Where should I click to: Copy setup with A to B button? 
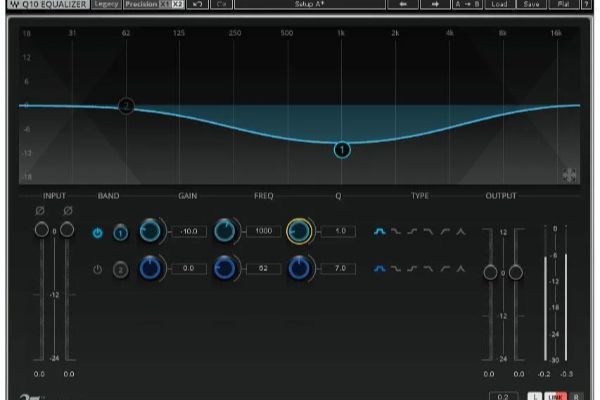(467, 4)
